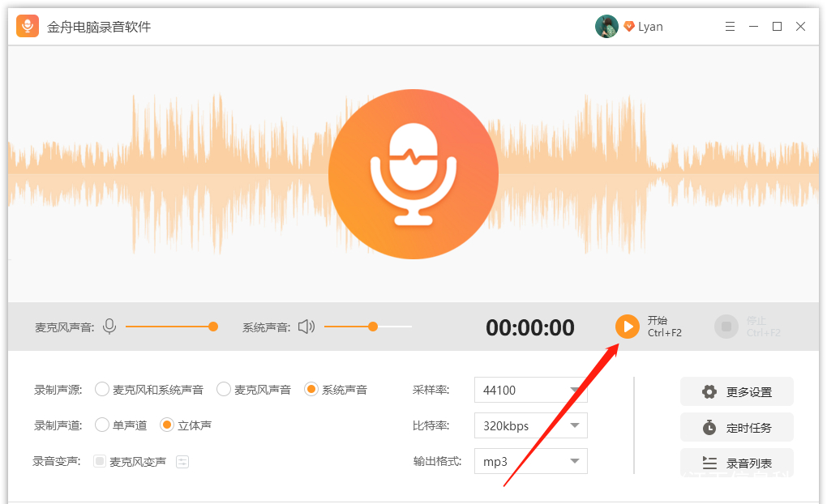
Task: Click the 采样率: label
Action: tap(431, 390)
